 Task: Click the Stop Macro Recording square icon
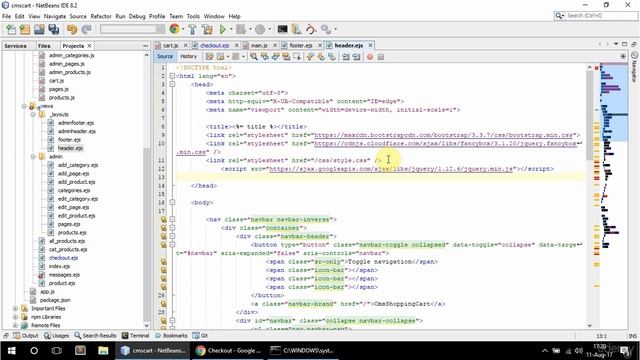coord(381,57)
